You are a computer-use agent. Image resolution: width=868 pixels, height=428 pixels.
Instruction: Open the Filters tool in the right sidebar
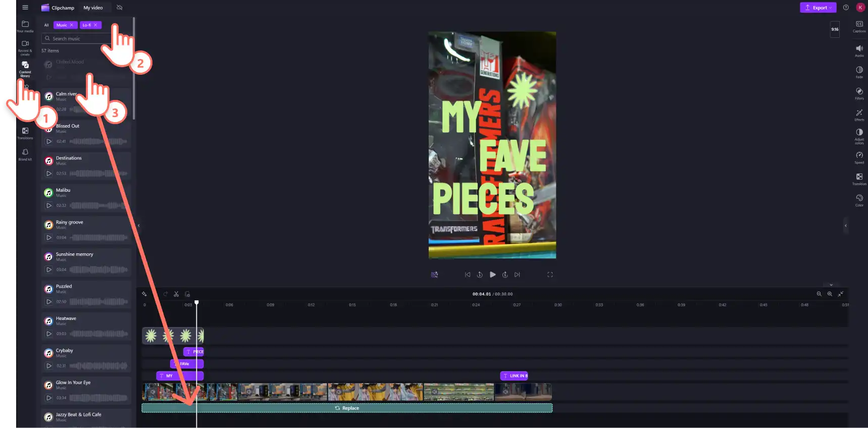[x=859, y=93]
